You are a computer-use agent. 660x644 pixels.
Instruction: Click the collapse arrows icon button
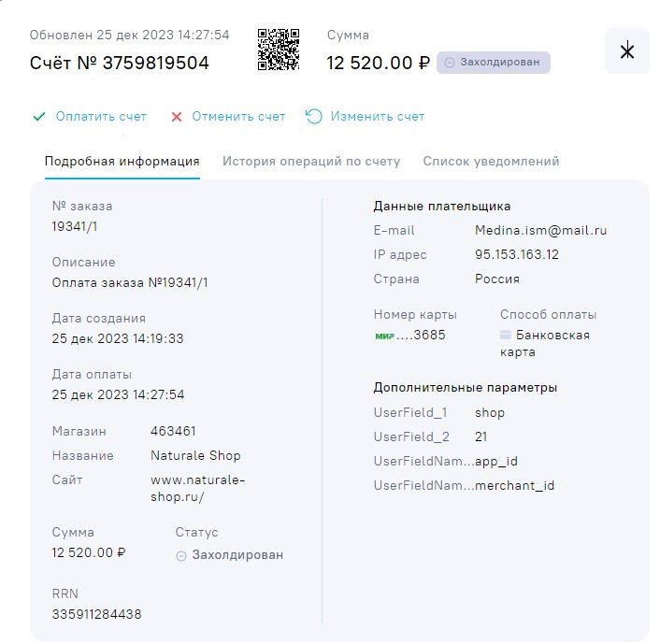pos(626,50)
